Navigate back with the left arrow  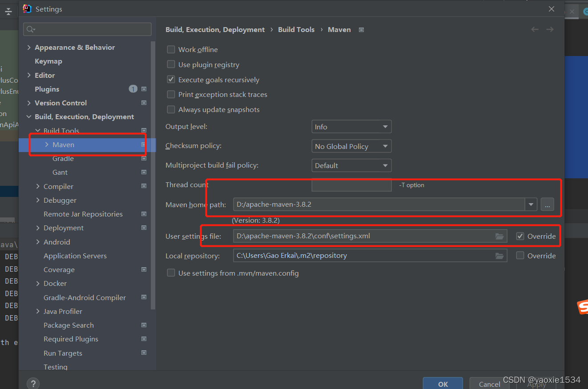(x=535, y=29)
